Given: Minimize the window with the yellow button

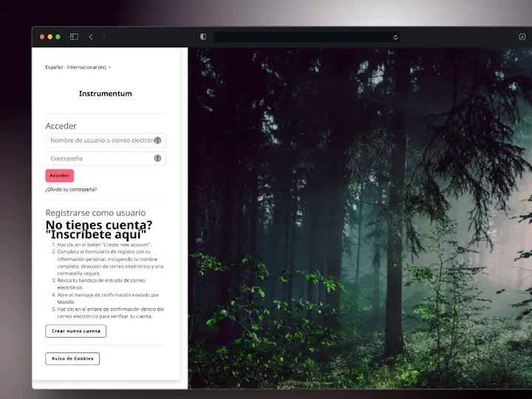Looking at the screenshot, I should [50, 37].
